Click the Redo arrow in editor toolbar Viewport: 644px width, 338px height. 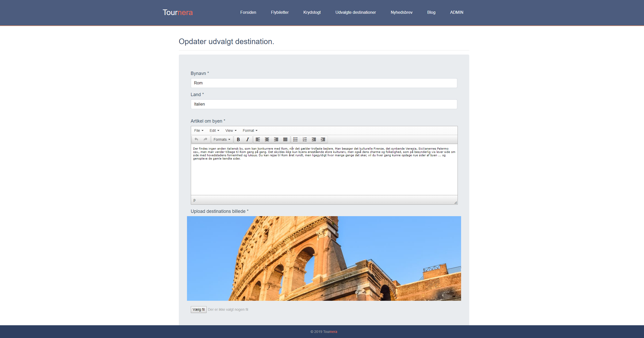(205, 139)
